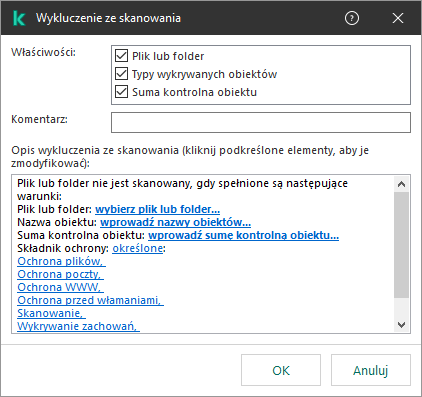This screenshot has width=422, height=397.
Task: Click scroll down arrow in description box
Action: 401,324
